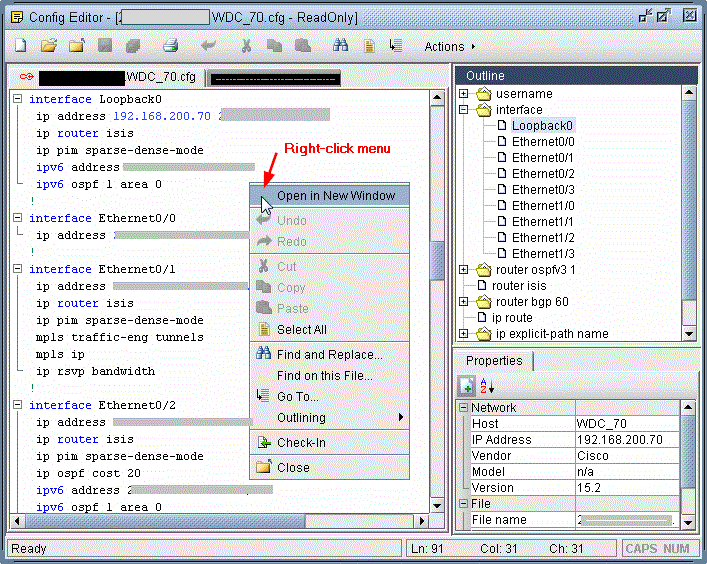The height and width of the screenshot is (564, 707).
Task: Click the Print toolbar icon
Action: tap(170, 46)
